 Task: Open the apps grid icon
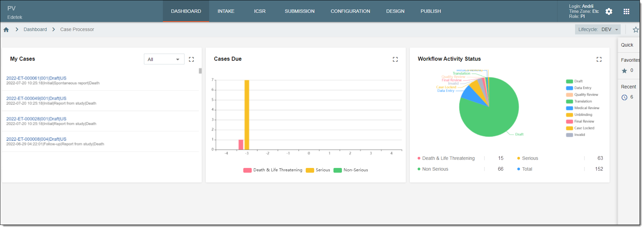coord(626,11)
